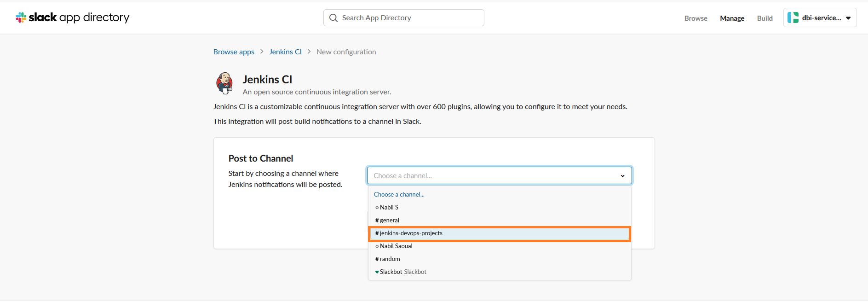Go to Browse in top navigation
The height and width of the screenshot is (302, 868).
click(696, 18)
